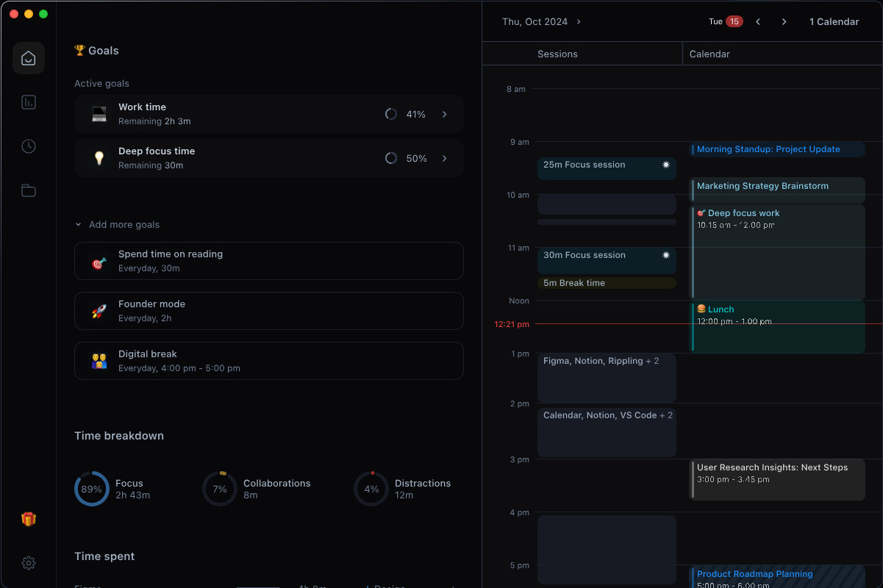Click the 12:21 pm current time marker
The image size is (883, 588).
click(512, 324)
